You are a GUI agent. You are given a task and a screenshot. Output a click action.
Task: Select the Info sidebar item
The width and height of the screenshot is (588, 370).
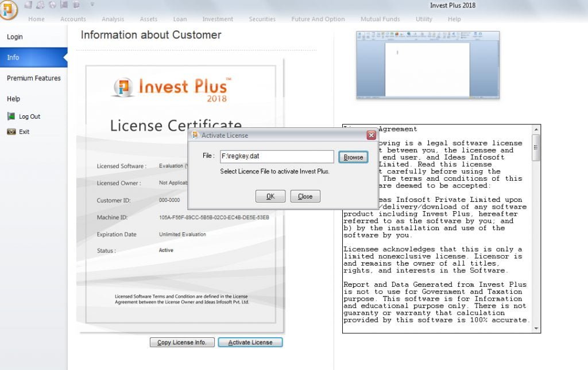pos(34,57)
